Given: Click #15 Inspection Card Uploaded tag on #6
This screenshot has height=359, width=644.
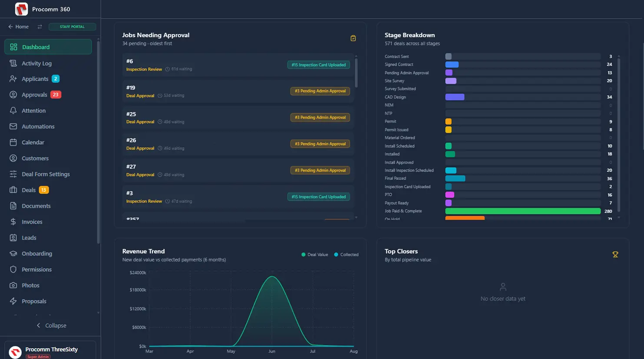Looking at the screenshot, I should 318,65.
